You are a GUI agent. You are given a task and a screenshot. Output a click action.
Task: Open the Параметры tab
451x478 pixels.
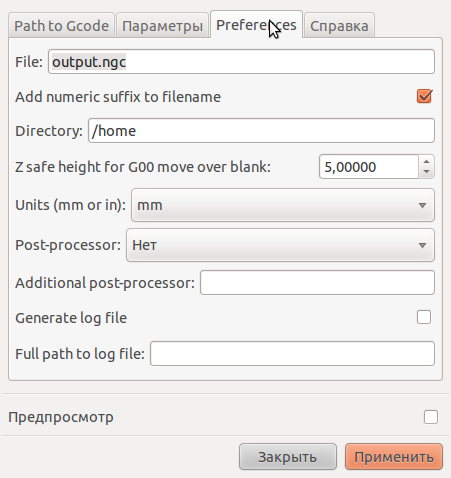pos(162,26)
